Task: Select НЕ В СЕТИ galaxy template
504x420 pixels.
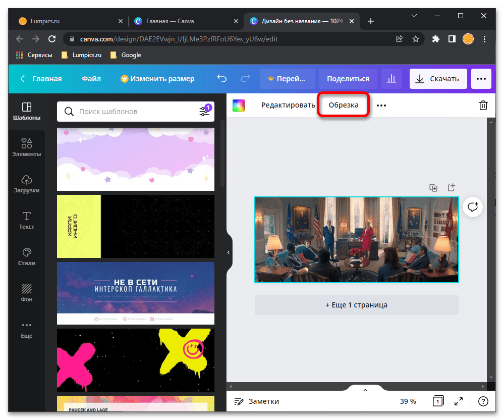Action: (135, 293)
